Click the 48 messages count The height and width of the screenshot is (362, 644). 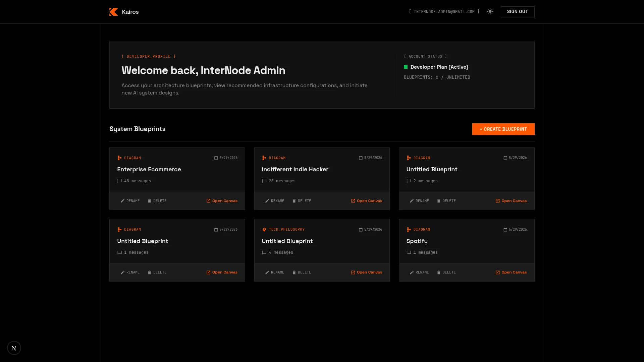(x=137, y=181)
